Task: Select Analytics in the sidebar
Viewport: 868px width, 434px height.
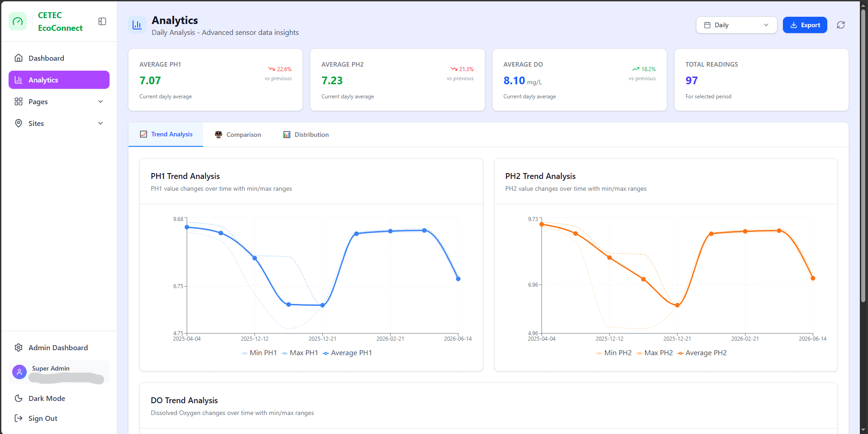Action: [59, 80]
